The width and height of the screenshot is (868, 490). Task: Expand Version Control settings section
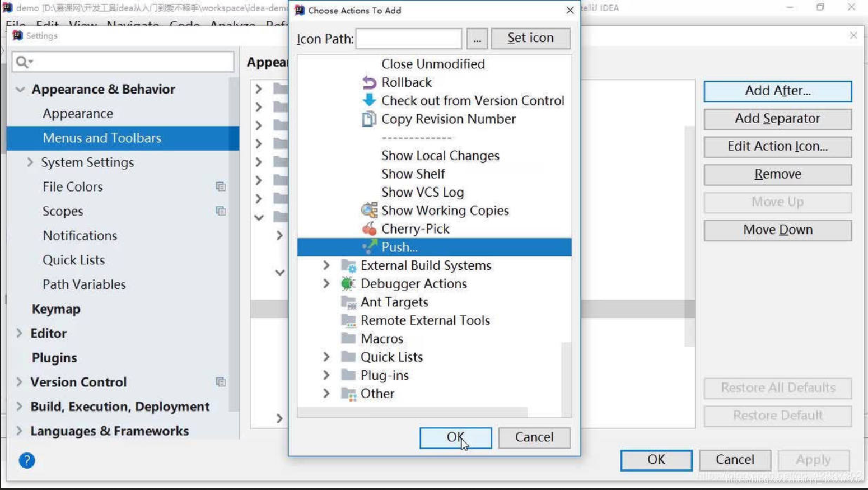(19, 382)
